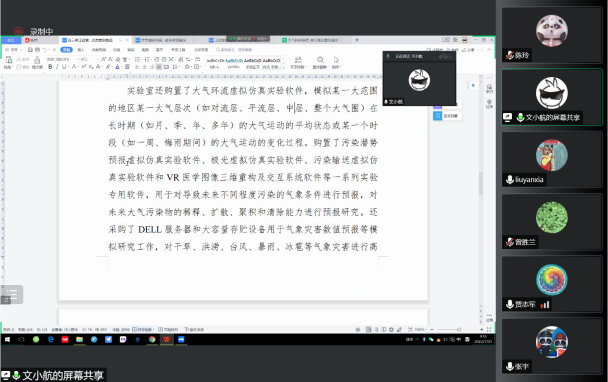Apply Italic formatting to text
The width and height of the screenshot is (608, 382).
(x=57, y=67)
